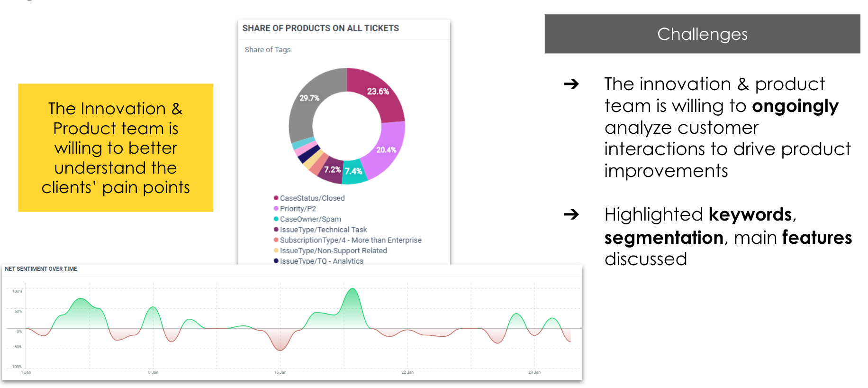Click the purple dot beside IssueType/Technical Task
This screenshot has width=868, height=388.
pyautogui.click(x=276, y=229)
